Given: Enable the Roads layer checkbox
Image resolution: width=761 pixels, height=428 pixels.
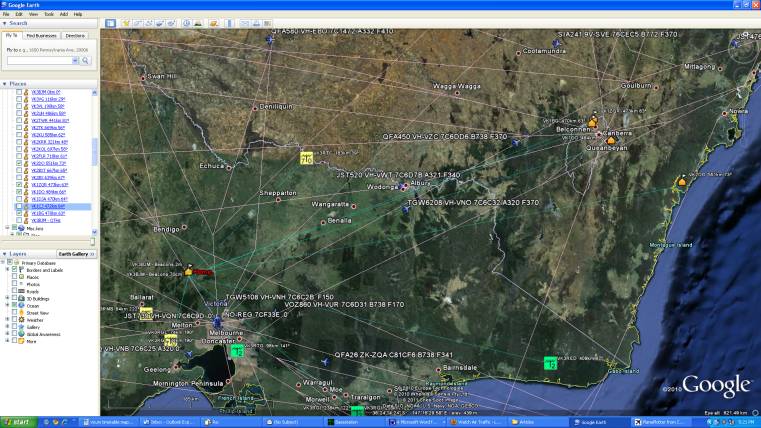Looking at the screenshot, I should pyautogui.click(x=15, y=291).
